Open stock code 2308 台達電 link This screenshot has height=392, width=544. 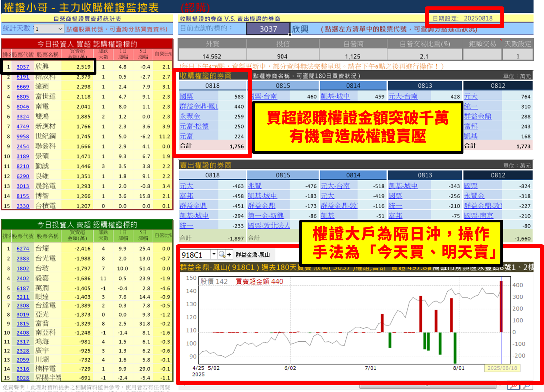click(x=23, y=305)
